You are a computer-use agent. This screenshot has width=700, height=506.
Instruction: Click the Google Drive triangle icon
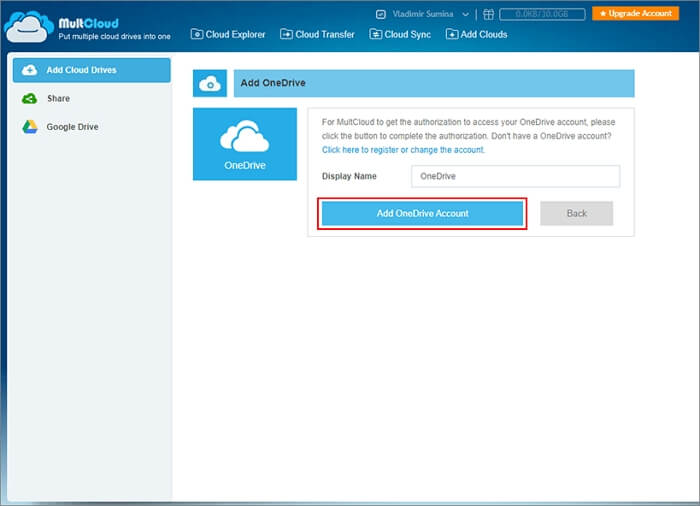click(x=30, y=127)
